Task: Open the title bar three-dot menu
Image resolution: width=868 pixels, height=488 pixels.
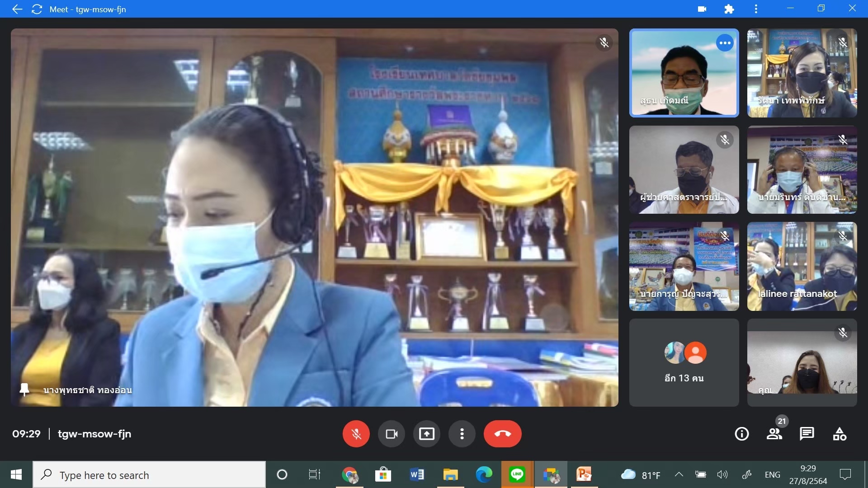Action: [756, 9]
